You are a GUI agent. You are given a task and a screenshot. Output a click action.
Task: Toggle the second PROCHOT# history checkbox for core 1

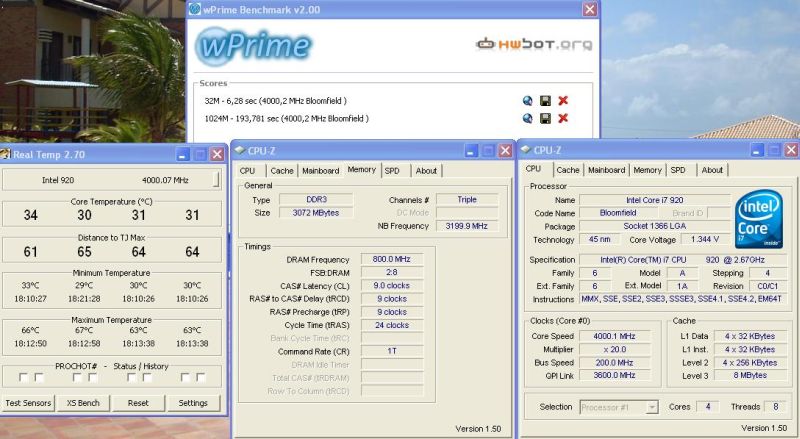point(39,377)
